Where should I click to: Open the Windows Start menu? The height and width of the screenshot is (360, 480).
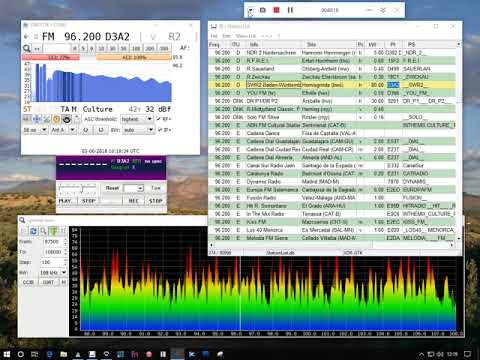[x=7, y=354]
